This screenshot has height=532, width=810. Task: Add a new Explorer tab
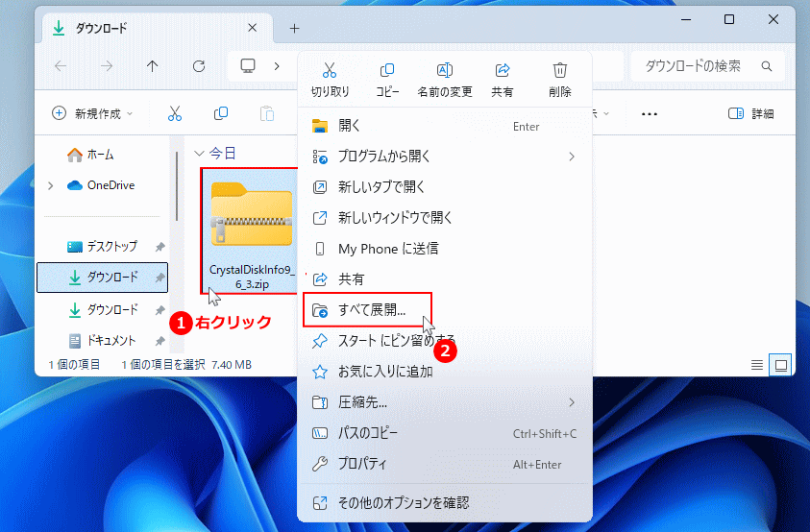tap(294, 29)
